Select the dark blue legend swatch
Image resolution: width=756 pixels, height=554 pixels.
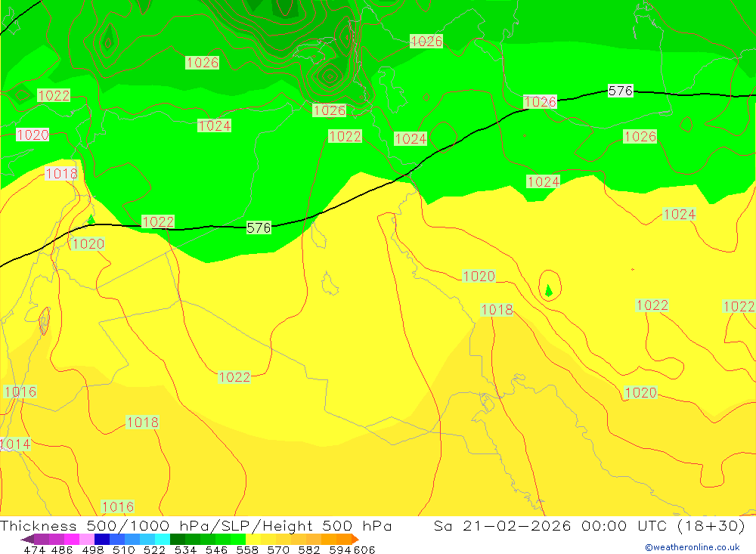pyautogui.click(x=102, y=539)
